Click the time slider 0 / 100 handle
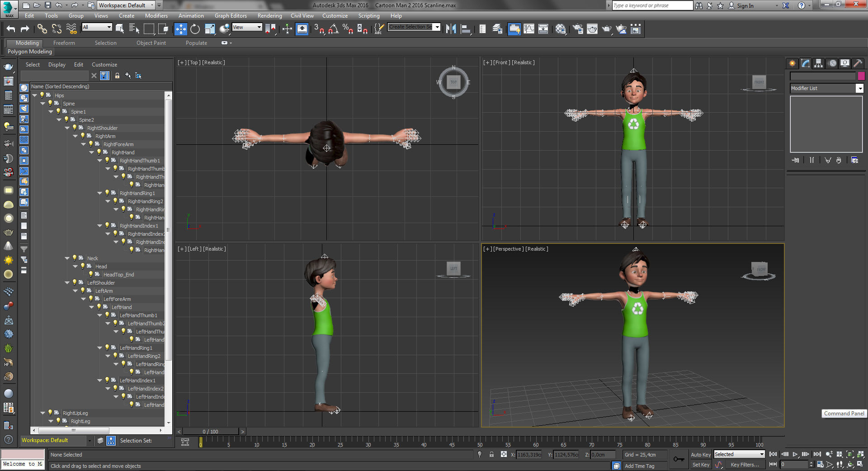The width and height of the screenshot is (868, 471). (x=210, y=432)
